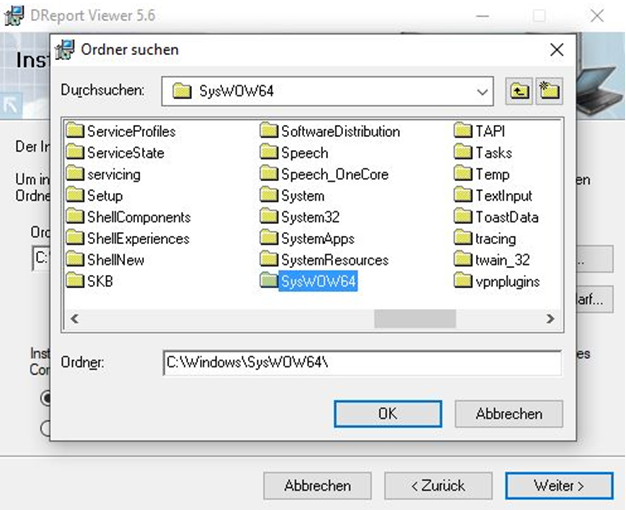The image size is (626, 510).
Task: Select the TextInput folder
Action: (493, 195)
